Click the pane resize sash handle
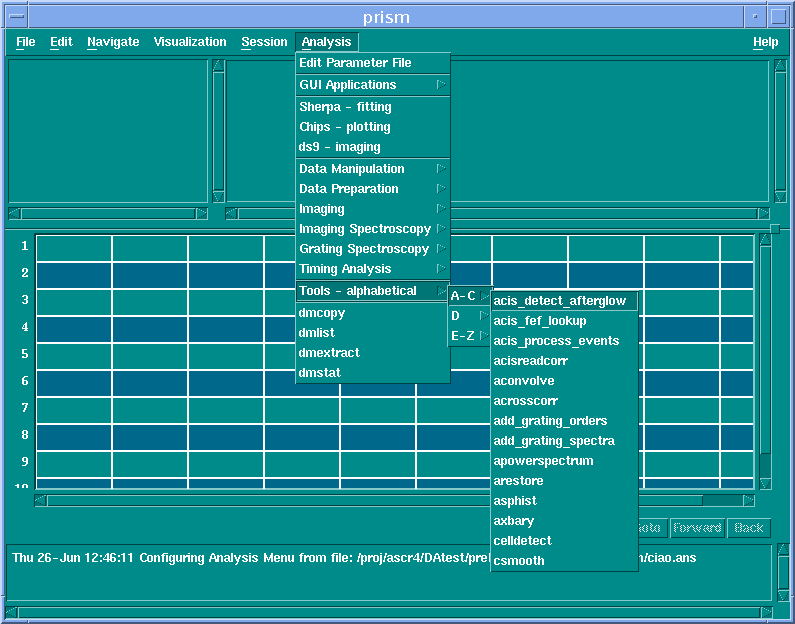795x624 pixels. click(775, 229)
